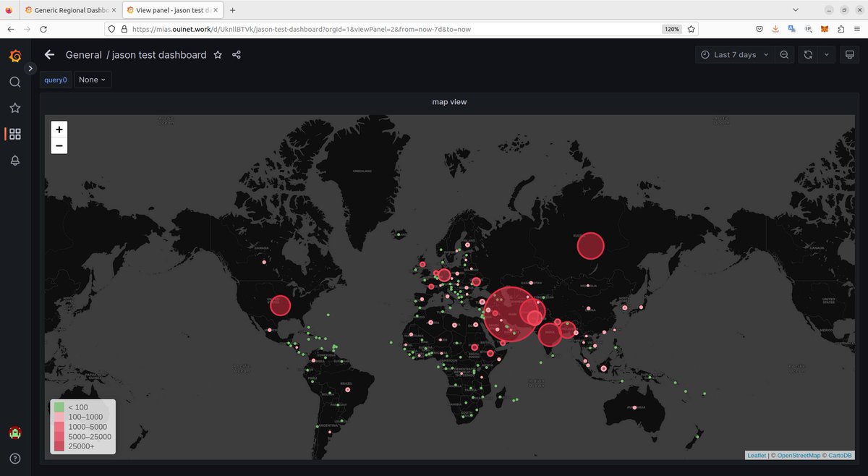The height and width of the screenshot is (476, 868).
Task: Open the query0 None dropdown
Action: tap(93, 80)
